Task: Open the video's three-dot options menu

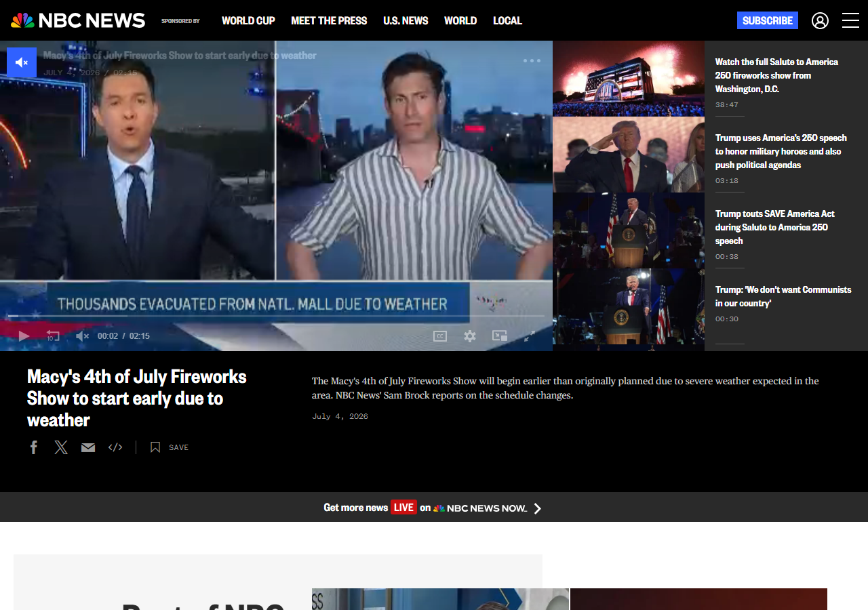Action: coord(532,61)
